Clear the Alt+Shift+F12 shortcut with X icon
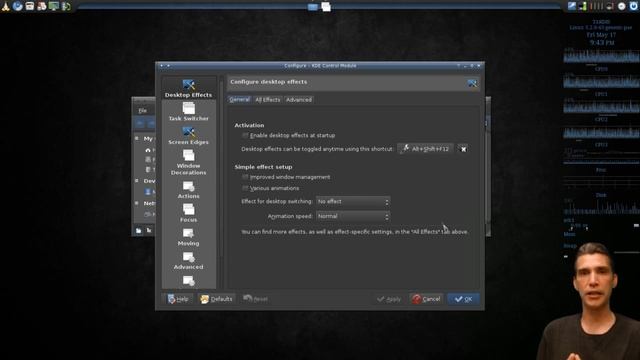Image resolution: width=640 pixels, height=360 pixels. (x=463, y=149)
